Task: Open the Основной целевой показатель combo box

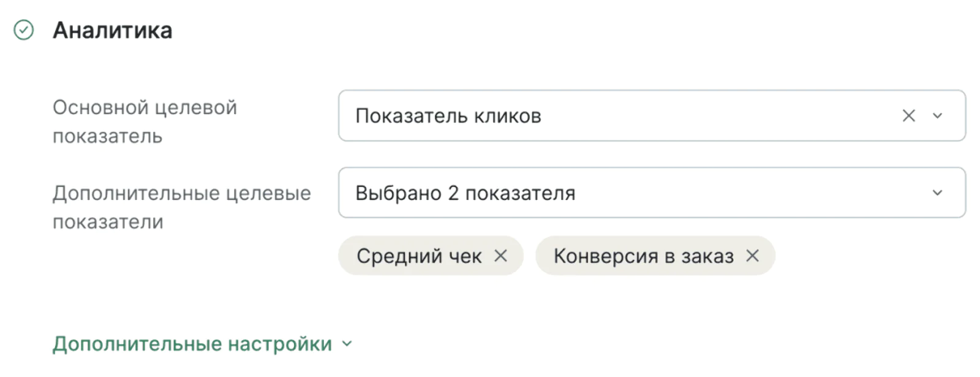Action: 652,116
